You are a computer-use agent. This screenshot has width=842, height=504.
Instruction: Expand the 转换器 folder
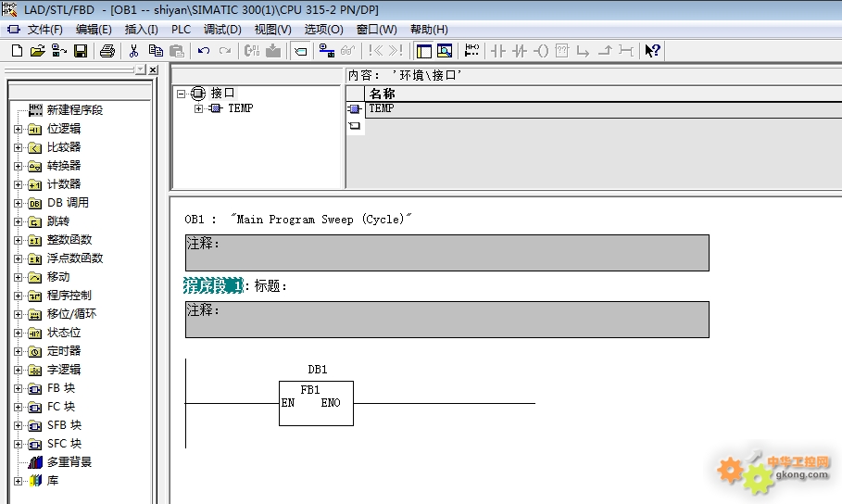click(18, 166)
